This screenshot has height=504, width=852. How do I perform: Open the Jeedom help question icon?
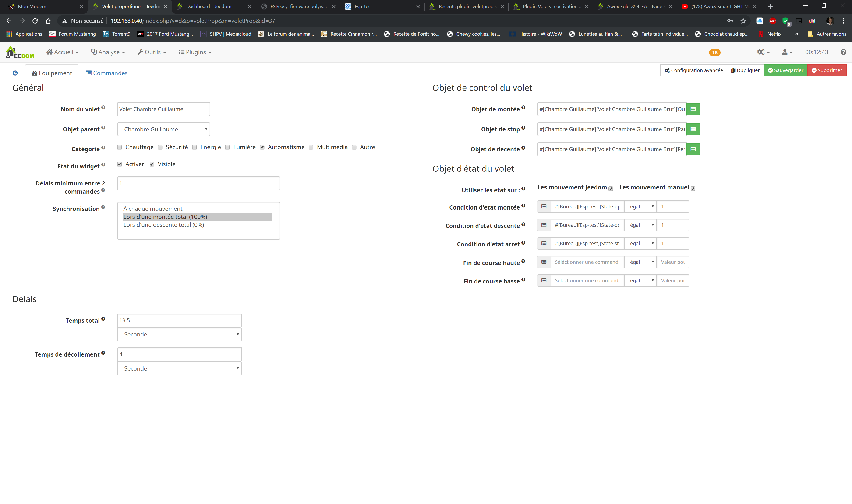(x=843, y=52)
